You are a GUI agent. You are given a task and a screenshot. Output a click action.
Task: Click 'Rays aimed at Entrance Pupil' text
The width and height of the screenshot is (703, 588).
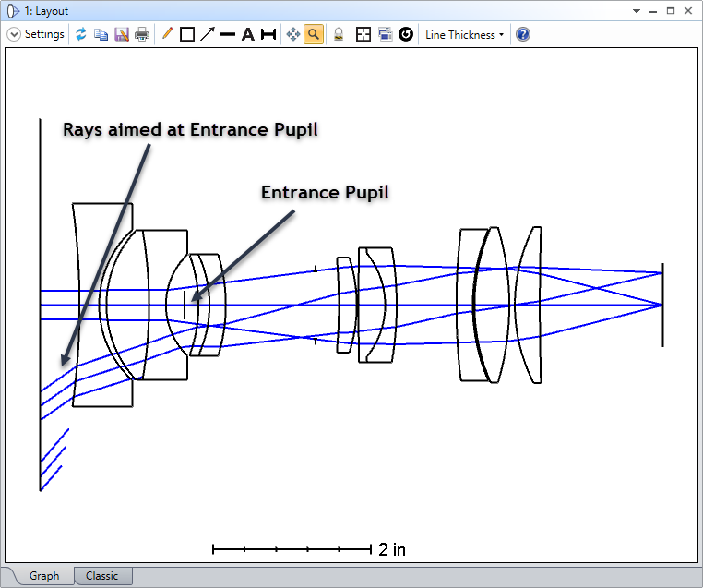click(190, 129)
